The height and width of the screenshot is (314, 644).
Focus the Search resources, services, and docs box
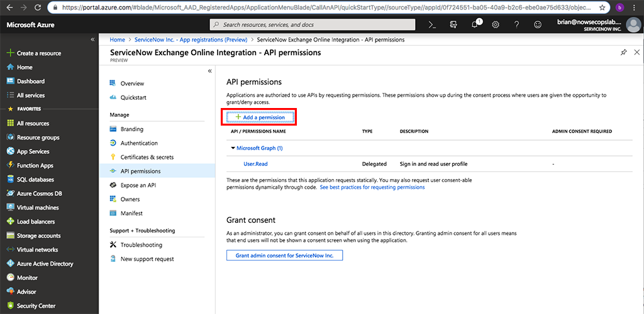pos(313,24)
